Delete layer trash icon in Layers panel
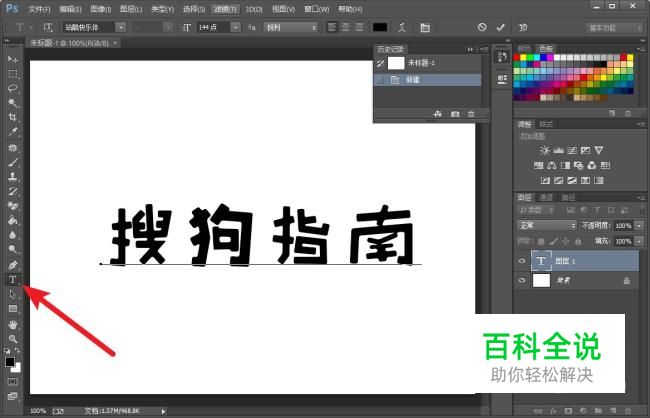The height and width of the screenshot is (418, 650). tap(628, 411)
